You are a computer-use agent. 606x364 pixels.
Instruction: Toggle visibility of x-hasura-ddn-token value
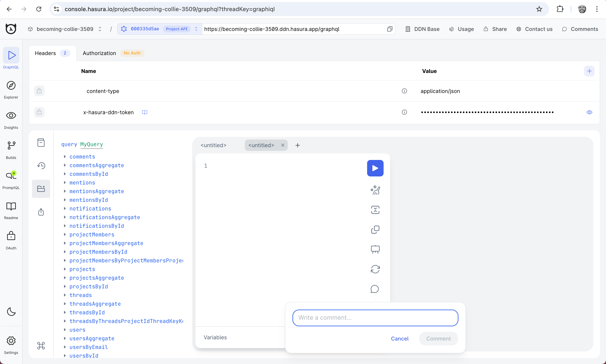pyautogui.click(x=590, y=112)
